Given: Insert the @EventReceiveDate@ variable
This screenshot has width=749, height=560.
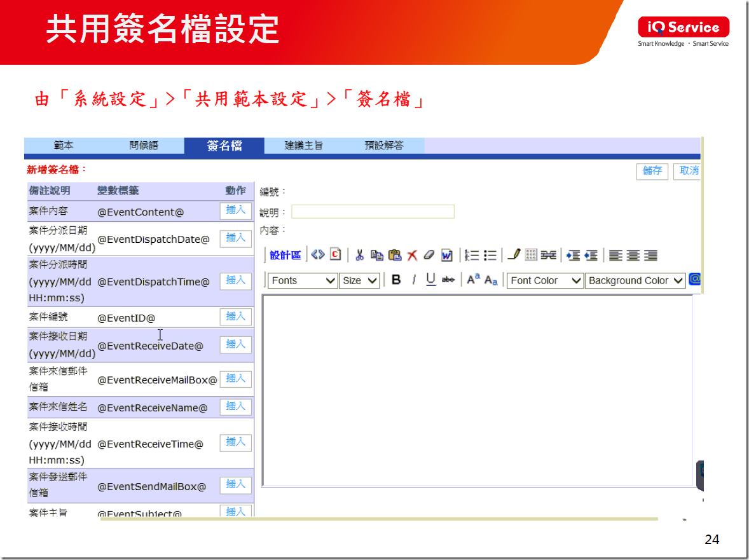Looking at the screenshot, I should [235, 345].
